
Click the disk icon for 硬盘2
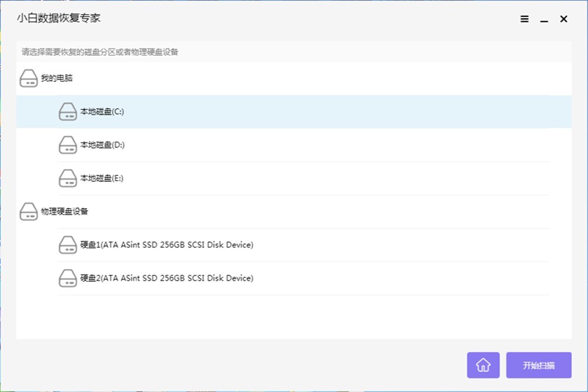coord(68,278)
